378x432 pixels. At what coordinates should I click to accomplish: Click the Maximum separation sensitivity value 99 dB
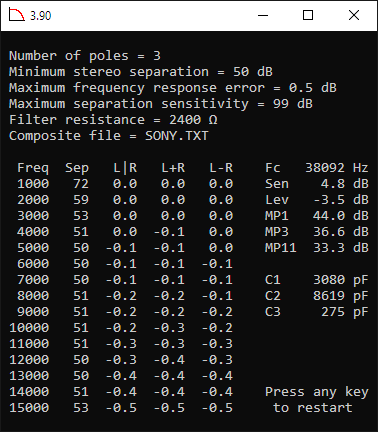click(293, 104)
